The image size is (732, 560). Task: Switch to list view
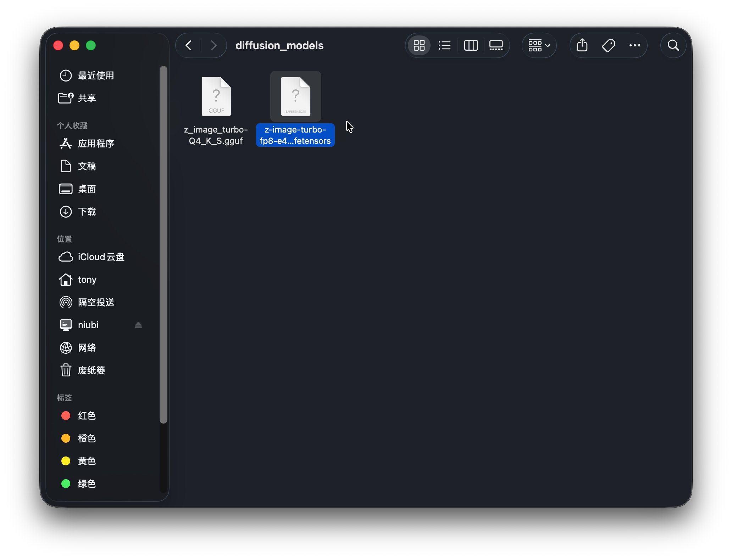pos(444,45)
